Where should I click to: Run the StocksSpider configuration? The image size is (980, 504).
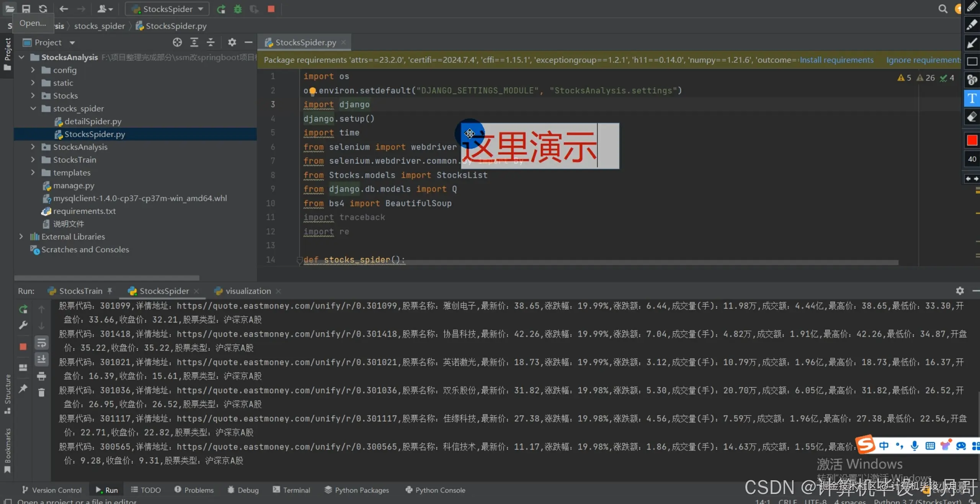click(x=221, y=9)
